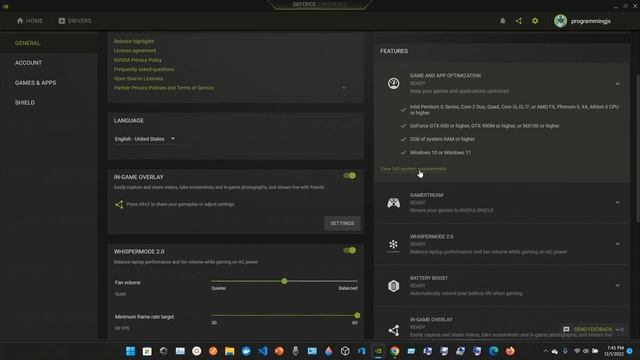The height and width of the screenshot is (360, 640).
Task: Open File Explorer from the taskbar
Action: 230,351
